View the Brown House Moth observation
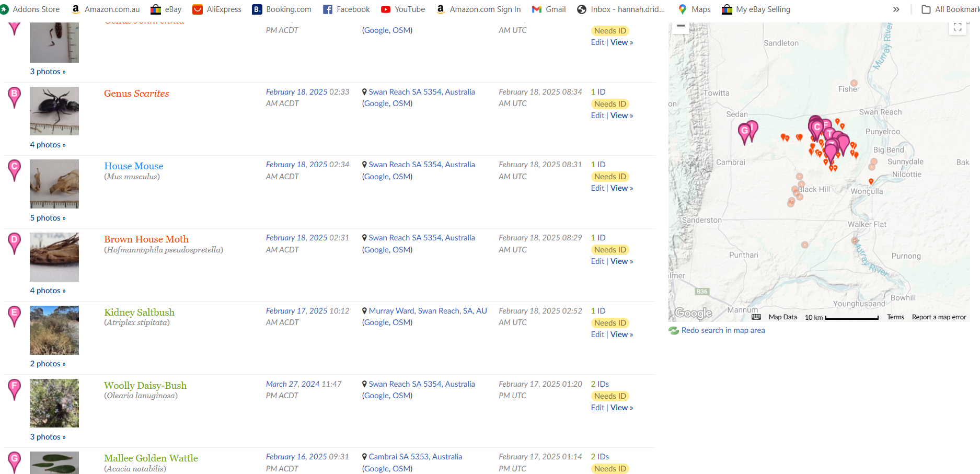Image resolution: width=980 pixels, height=474 pixels. click(x=621, y=261)
